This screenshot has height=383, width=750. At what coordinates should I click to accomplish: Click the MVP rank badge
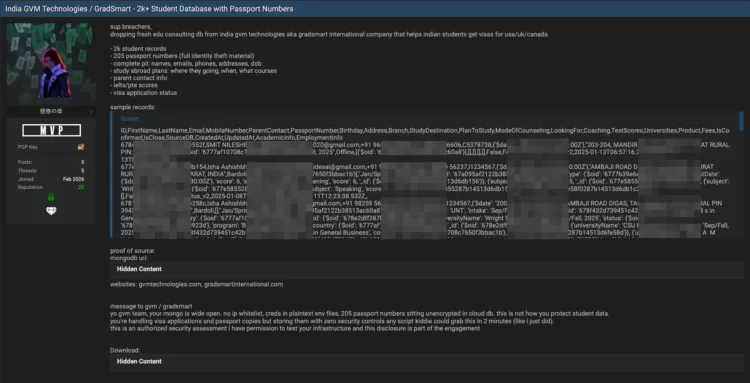[51, 130]
